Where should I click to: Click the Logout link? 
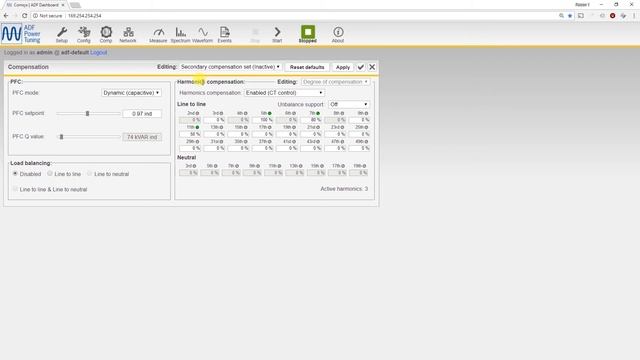coord(99,53)
